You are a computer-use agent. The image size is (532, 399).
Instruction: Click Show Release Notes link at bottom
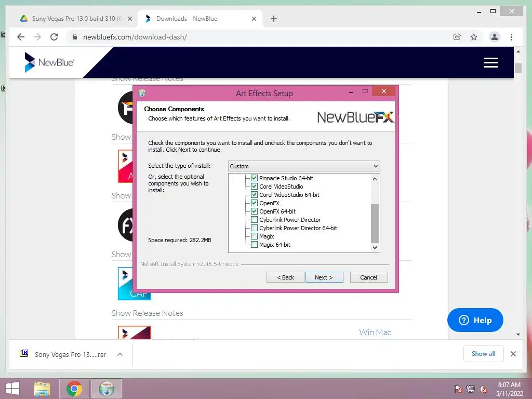coord(147,313)
